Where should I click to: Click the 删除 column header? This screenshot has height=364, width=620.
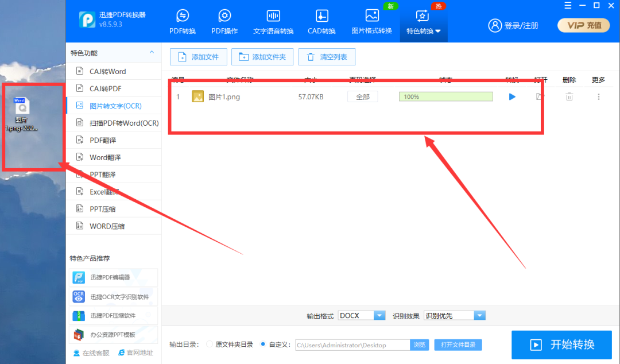[x=569, y=80]
